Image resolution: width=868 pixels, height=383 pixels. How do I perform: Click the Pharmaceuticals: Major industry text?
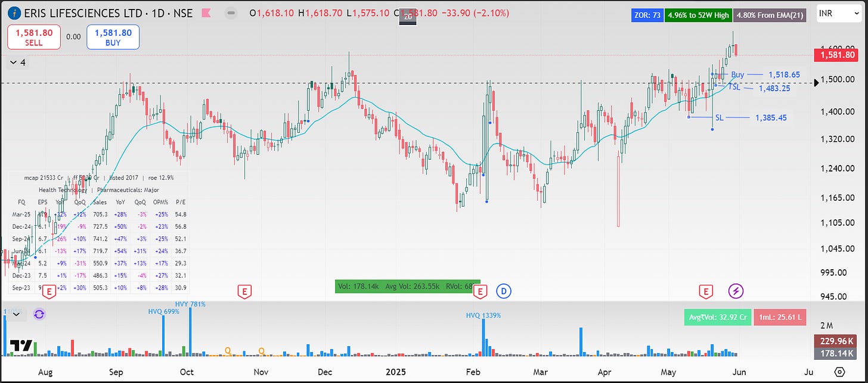[129, 189]
